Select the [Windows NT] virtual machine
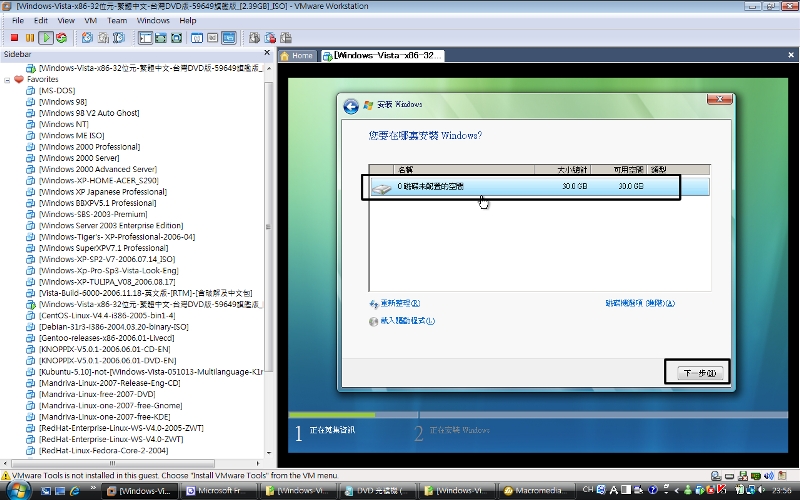This screenshot has width=800, height=500. coord(63,124)
